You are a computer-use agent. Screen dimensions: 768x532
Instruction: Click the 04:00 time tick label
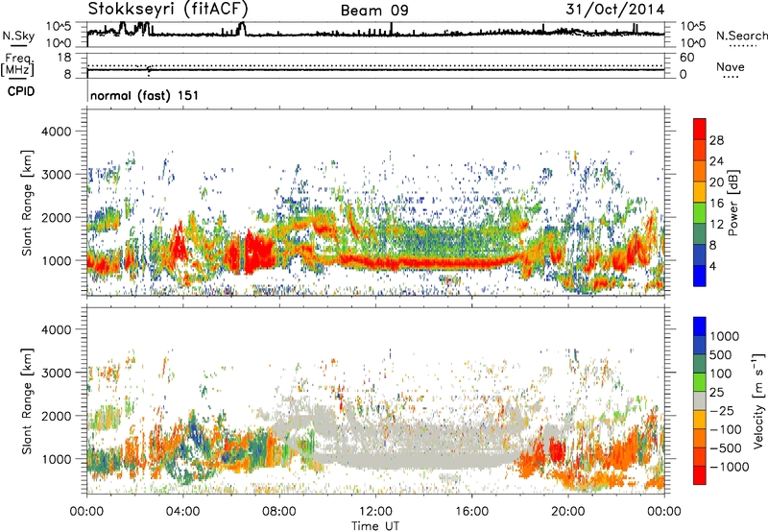tap(183, 512)
